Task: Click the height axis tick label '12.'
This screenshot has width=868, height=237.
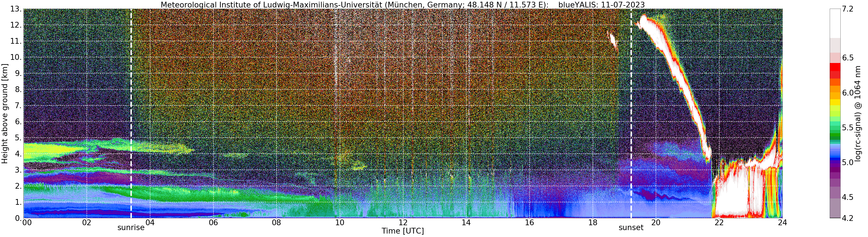Action: click(16, 25)
